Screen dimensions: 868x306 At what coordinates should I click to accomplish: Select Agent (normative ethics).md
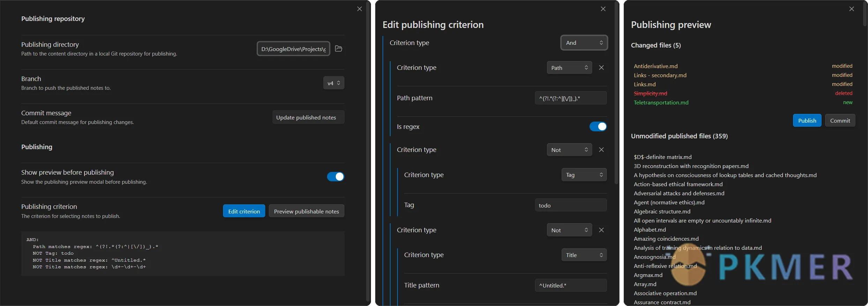(669, 202)
